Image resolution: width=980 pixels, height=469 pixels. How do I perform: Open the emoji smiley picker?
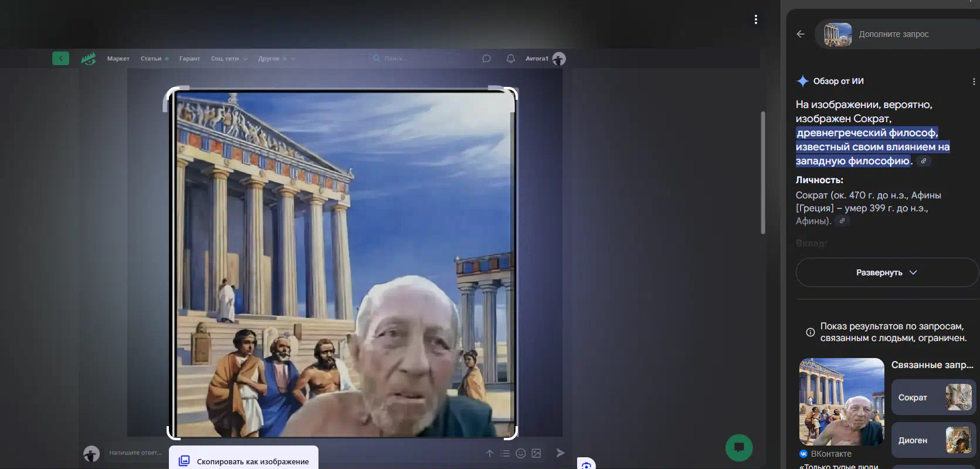point(521,453)
